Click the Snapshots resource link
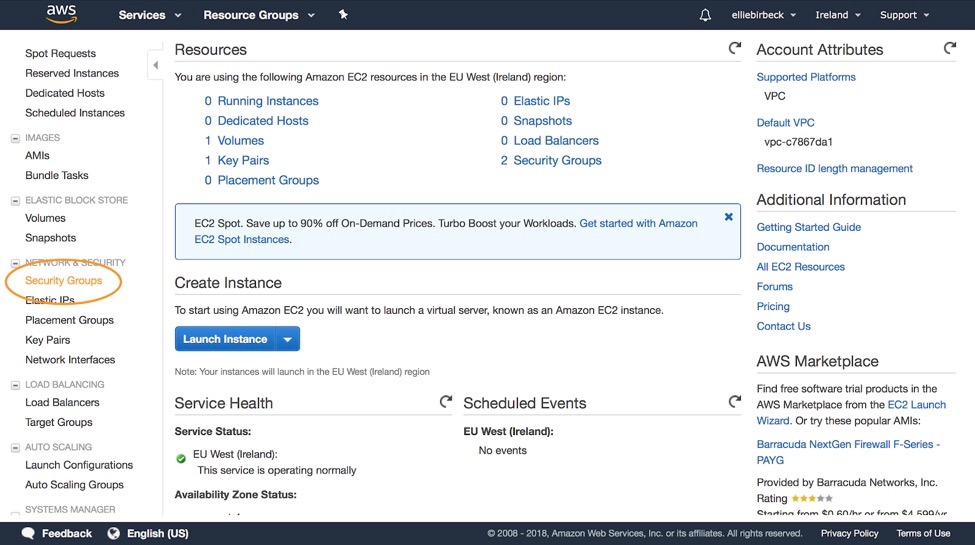975x545 pixels. (x=542, y=121)
